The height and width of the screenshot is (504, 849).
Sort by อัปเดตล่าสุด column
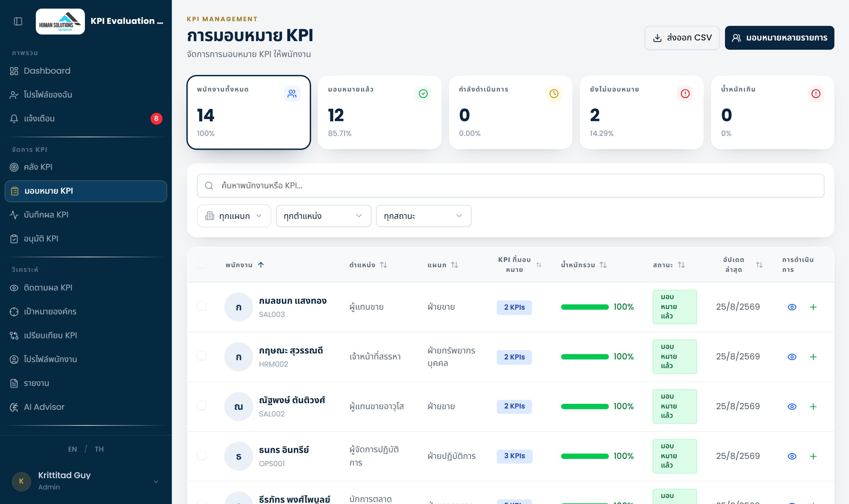[743, 265]
